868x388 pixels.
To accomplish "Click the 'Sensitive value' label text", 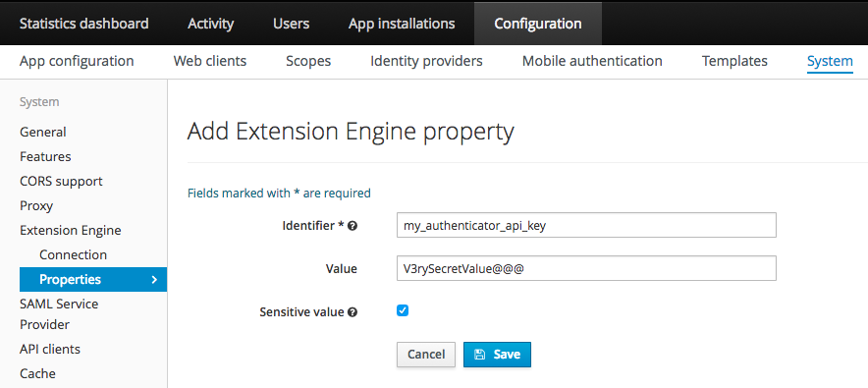I will [302, 312].
